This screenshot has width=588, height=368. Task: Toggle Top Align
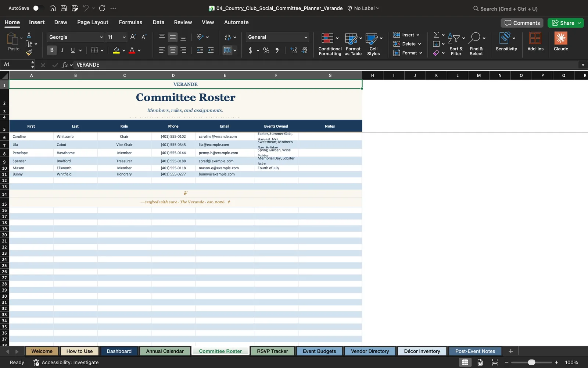pyautogui.click(x=162, y=37)
